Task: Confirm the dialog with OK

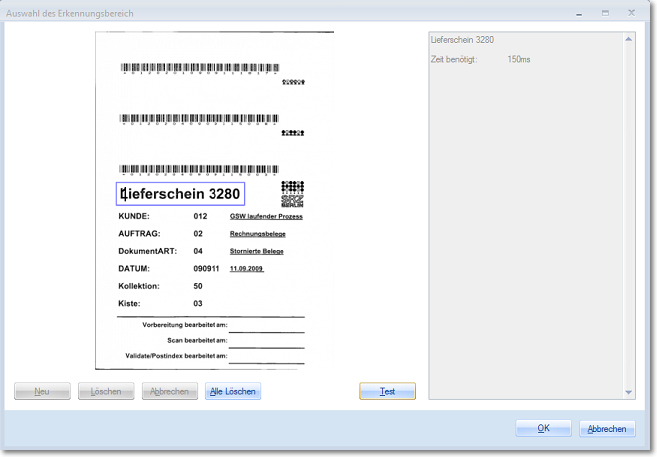Action: [x=543, y=428]
